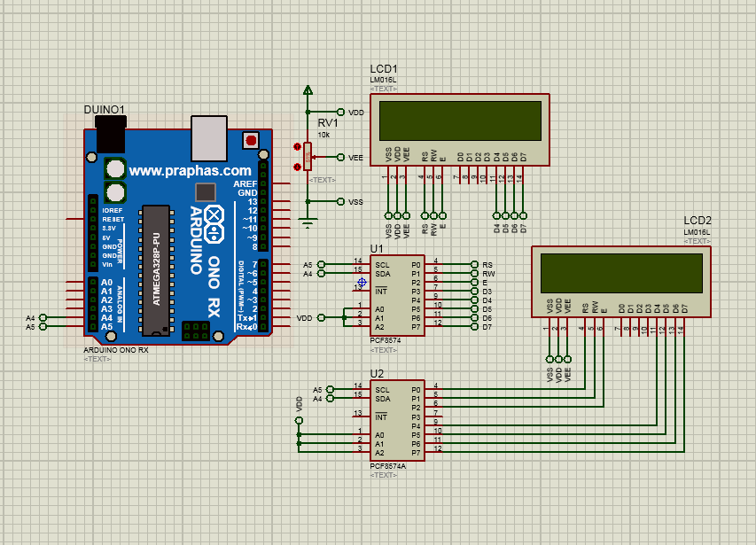Select the U1 PCF8574 chip body
Screen dimensions: 756x545
click(x=397, y=295)
